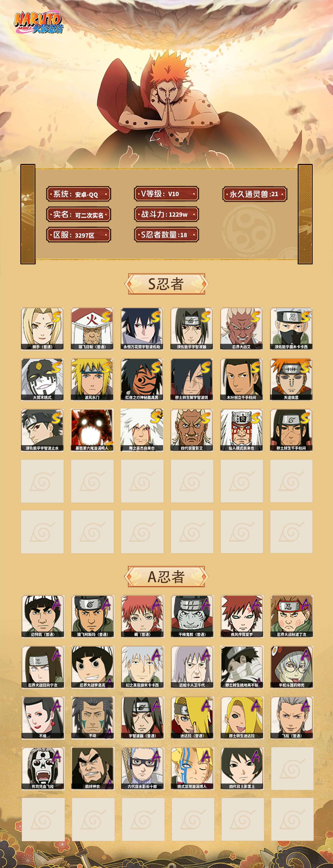The image size is (333, 868).
Task: Select the 纲手（普通）ninja portrait
Action: tap(42, 329)
